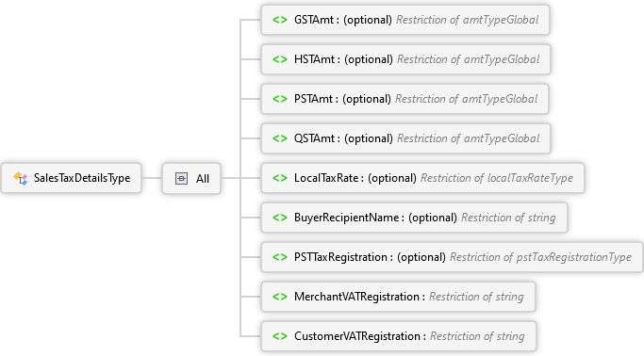Select the CustomerVATRegistration element label
This screenshot has height=356, width=644.
[x=357, y=336]
